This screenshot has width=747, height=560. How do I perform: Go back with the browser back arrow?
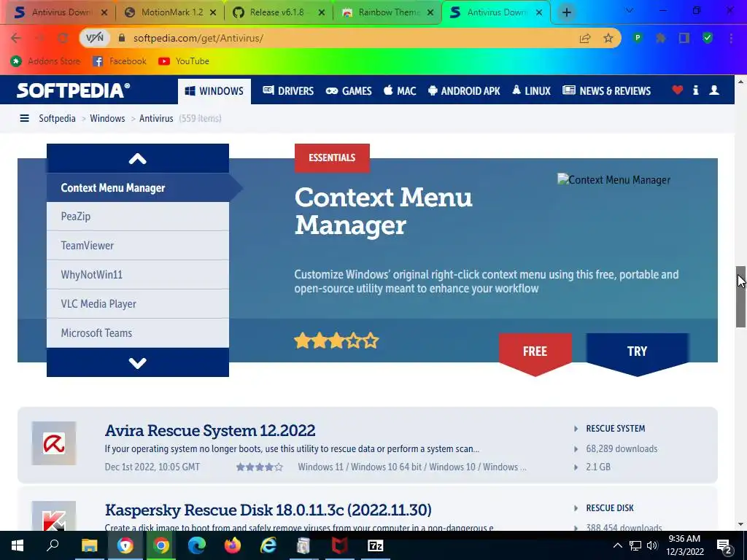point(16,38)
